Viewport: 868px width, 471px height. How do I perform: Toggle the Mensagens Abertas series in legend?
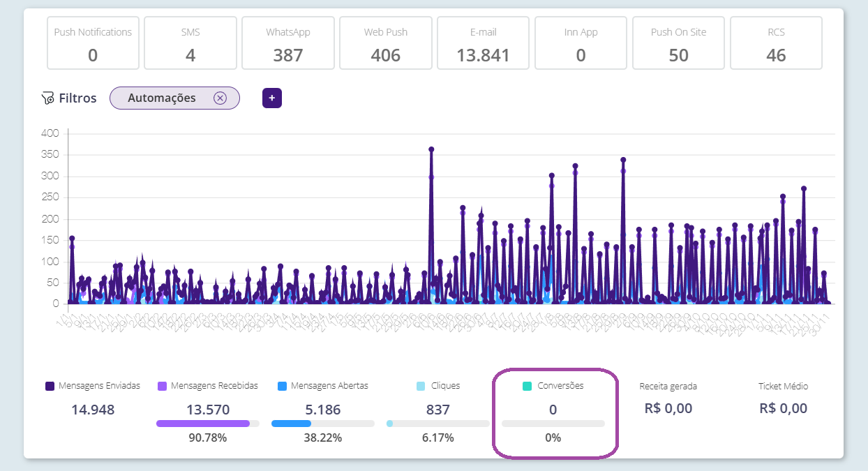tap(282, 386)
